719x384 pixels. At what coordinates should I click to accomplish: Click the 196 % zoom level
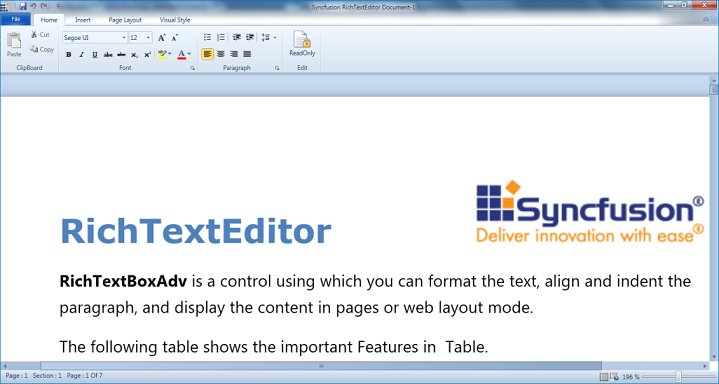(631, 377)
